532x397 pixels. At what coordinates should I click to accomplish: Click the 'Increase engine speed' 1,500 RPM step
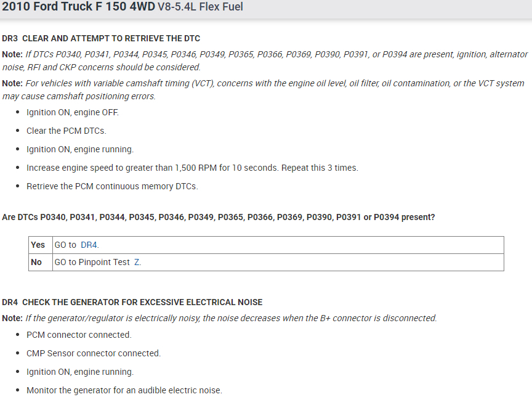[x=192, y=168]
